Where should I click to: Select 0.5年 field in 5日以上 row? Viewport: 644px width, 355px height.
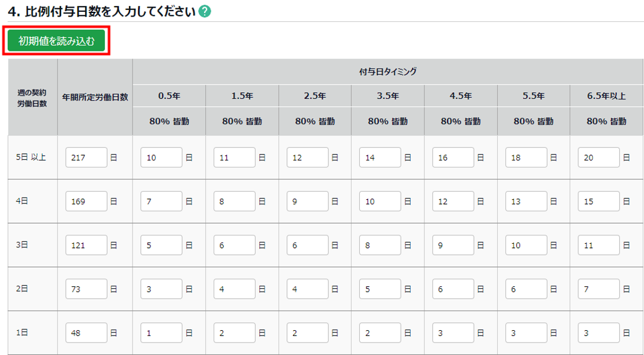click(162, 157)
